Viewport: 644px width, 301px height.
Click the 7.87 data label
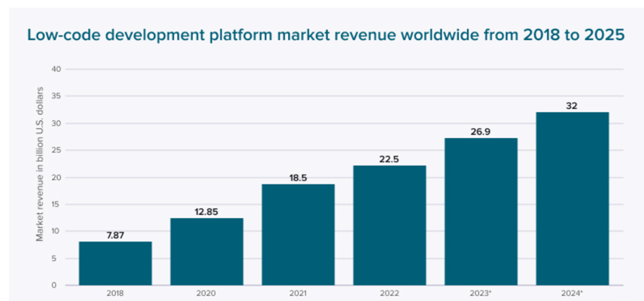click(x=115, y=234)
